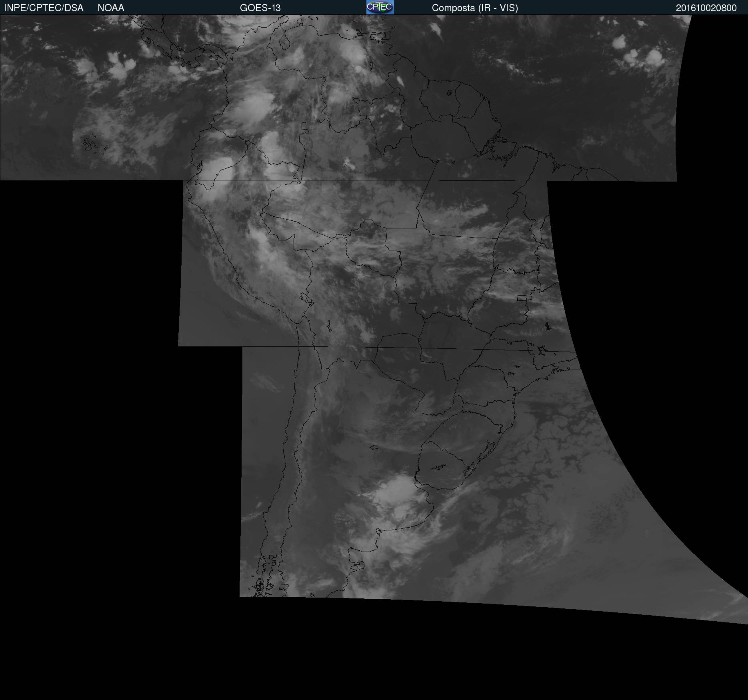Select the NOAA label in header

111,8
